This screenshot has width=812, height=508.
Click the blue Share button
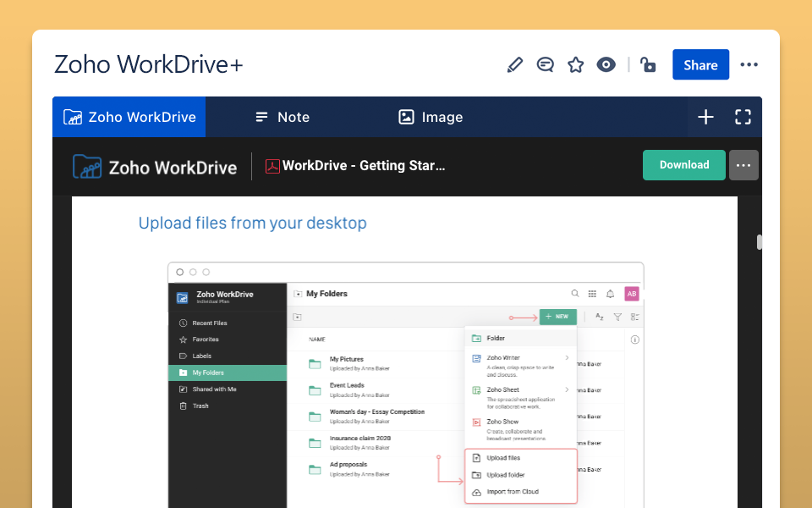(x=700, y=65)
